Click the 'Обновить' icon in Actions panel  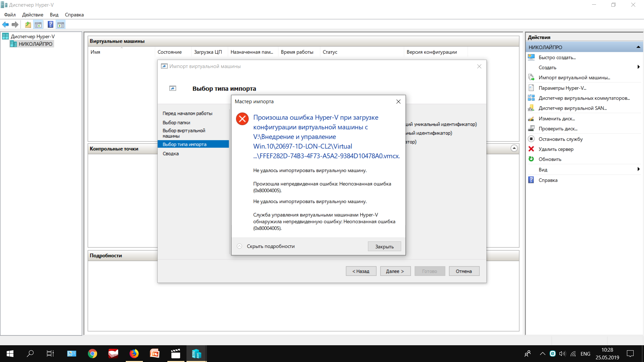pos(531,159)
